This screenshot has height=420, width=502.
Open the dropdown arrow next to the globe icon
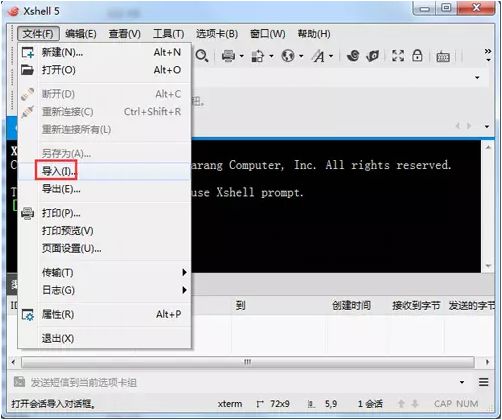coord(301,56)
